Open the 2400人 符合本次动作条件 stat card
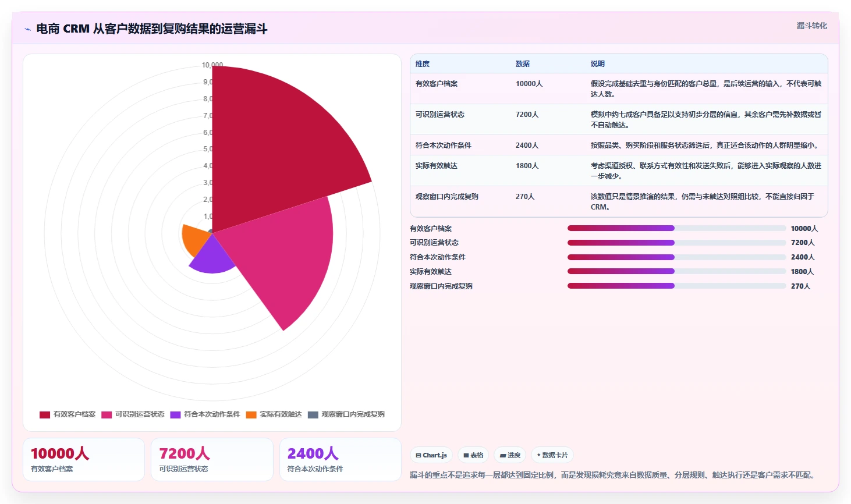This screenshot has width=851, height=504. [x=341, y=460]
